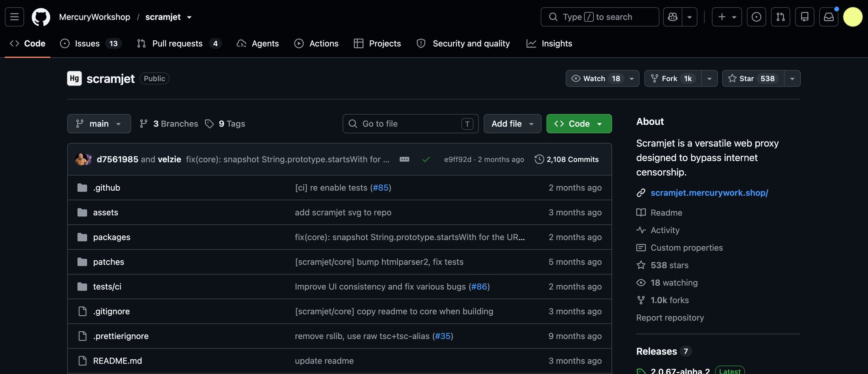Image resolution: width=868 pixels, height=374 pixels.
Task: Open the Projects tab
Action: (378, 43)
